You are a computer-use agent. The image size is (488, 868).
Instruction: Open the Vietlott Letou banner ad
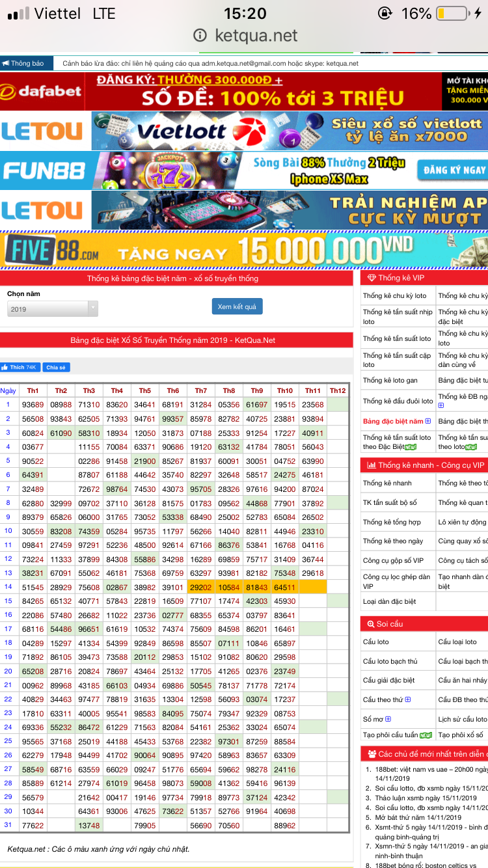coord(244,131)
